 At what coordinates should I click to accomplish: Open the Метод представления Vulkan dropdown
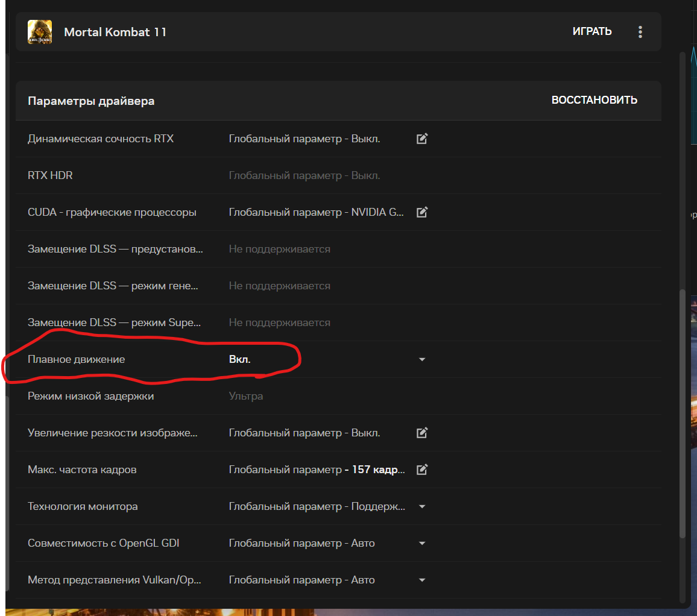point(422,580)
